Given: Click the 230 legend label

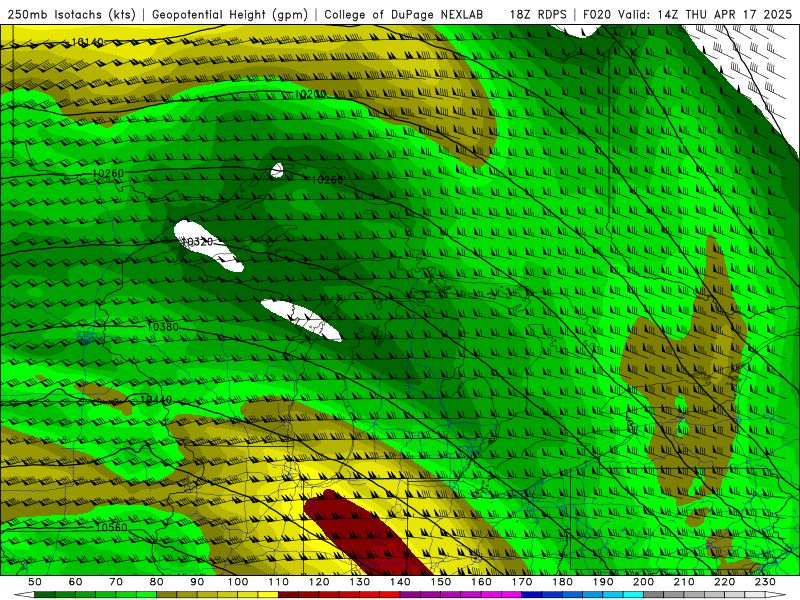Looking at the screenshot, I should point(765,582).
